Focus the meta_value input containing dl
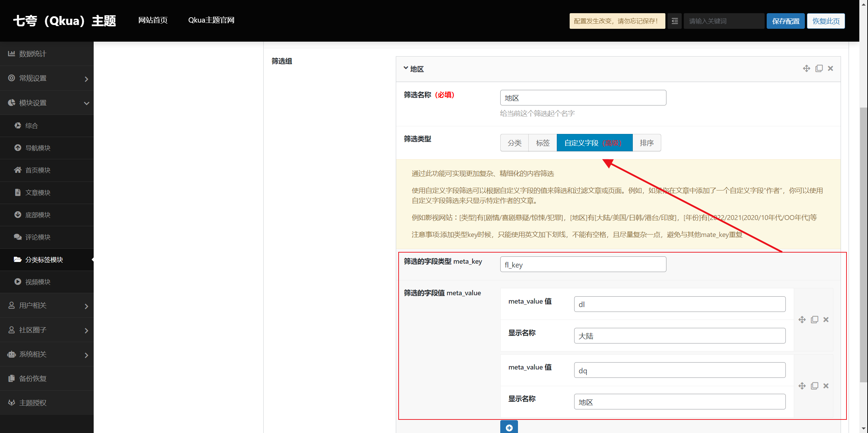868x433 pixels. [x=680, y=304]
